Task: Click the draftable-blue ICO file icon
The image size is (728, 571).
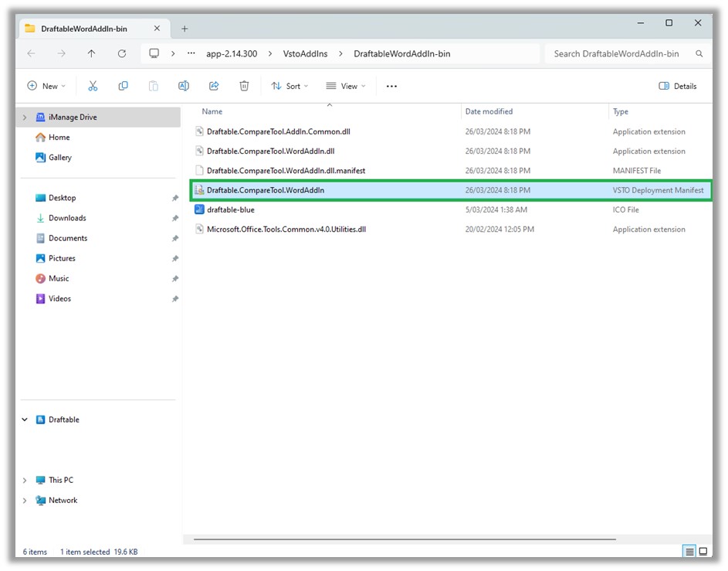Action: pyautogui.click(x=199, y=209)
